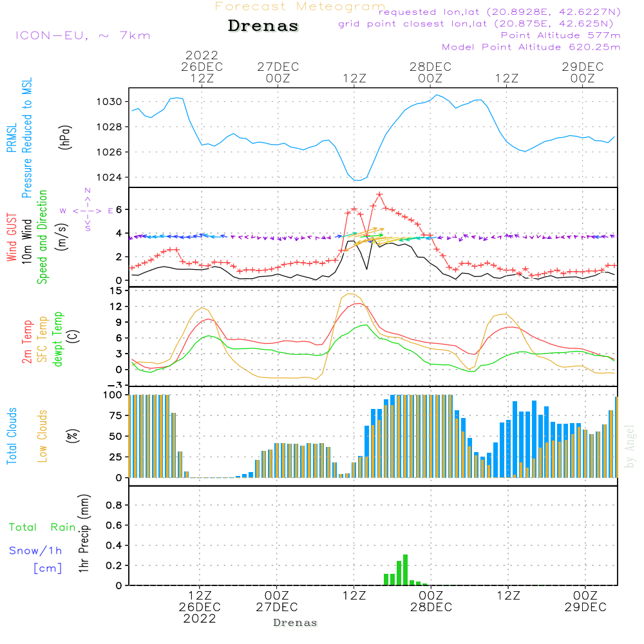Click the grid point closest lon,lat line
This screenshot has height=644, width=644.
(476, 23)
